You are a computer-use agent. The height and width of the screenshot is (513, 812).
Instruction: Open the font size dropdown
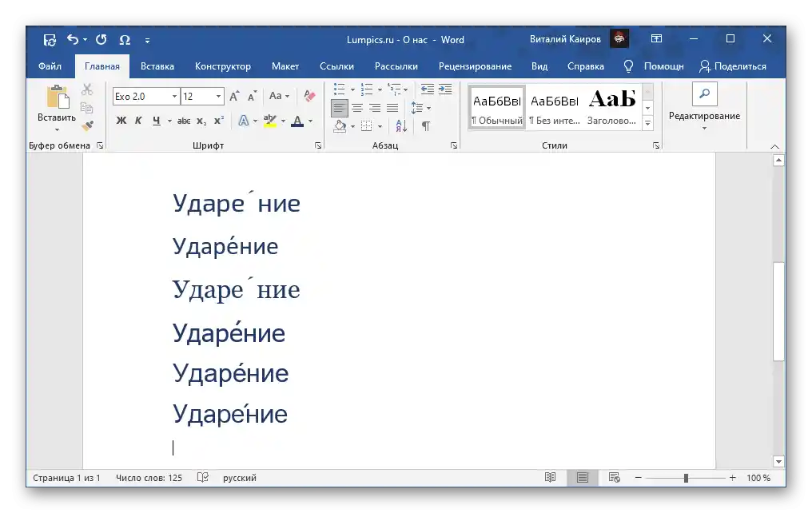click(x=218, y=96)
